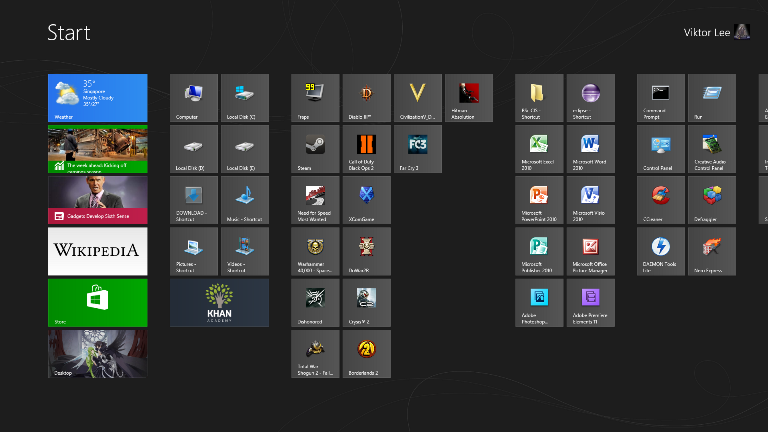The width and height of the screenshot is (768, 432).
Task: Launch Command Prompt tile
Action: click(x=661, y=98)
